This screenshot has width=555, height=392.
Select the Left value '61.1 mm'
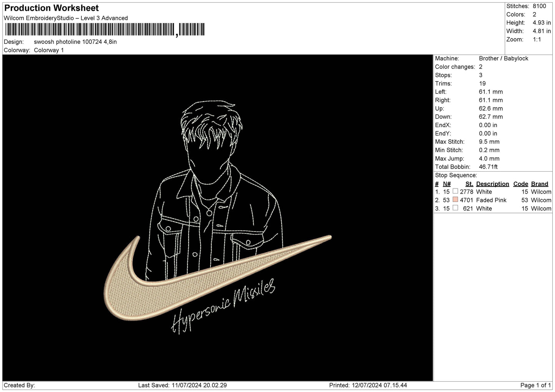[490, 92]
